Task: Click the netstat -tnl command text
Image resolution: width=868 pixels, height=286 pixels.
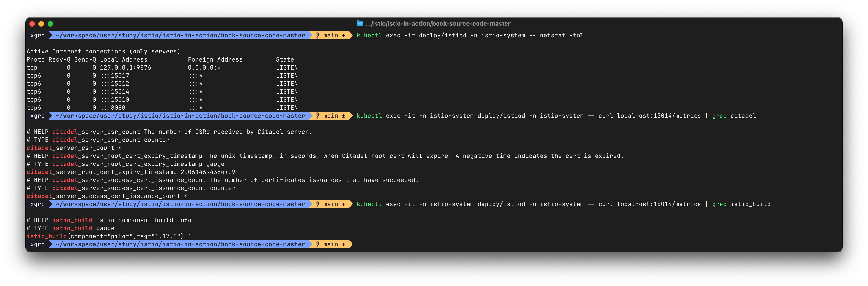Action: 562,35
